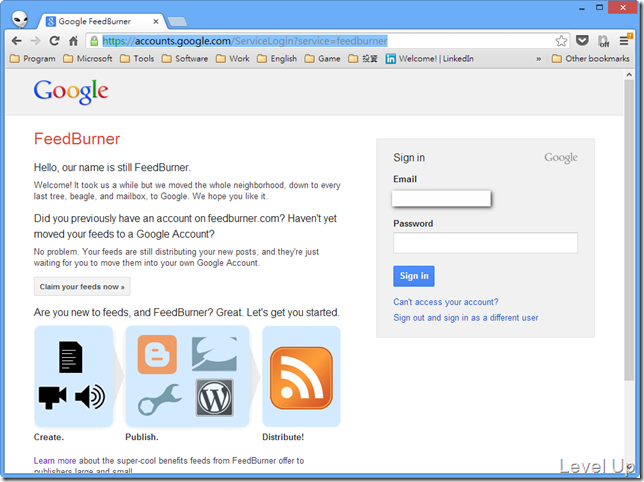644x482 pixels.
Task: Open the Other bookmarks folder
Action: point(590,59)
